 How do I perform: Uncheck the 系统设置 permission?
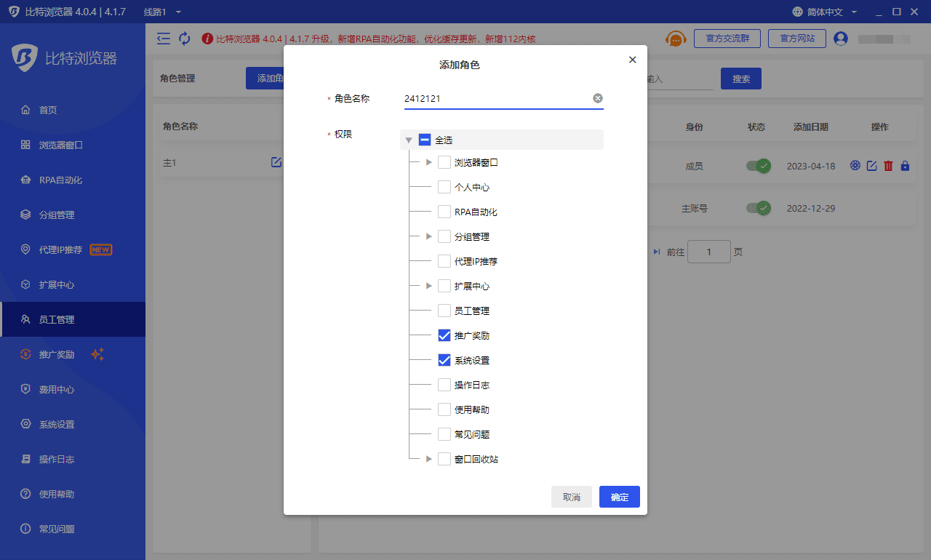(x=444, y=360)
